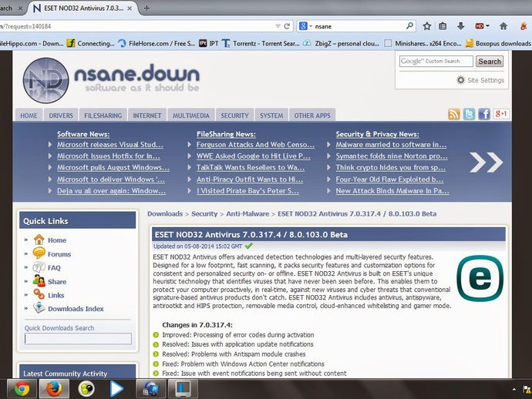Open the OTHER APPS nav tab
This screenshot has width=532, height=399.
(x=312, y=116)
